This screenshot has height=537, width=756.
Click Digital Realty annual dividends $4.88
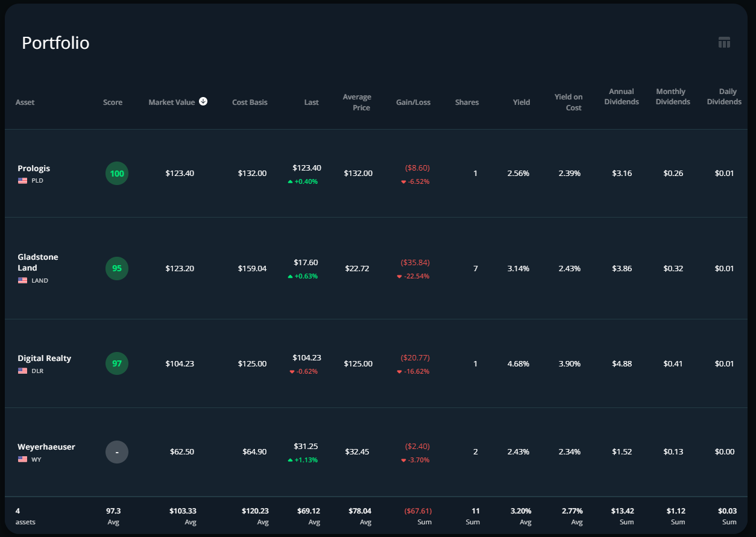[x=622, y=363]
